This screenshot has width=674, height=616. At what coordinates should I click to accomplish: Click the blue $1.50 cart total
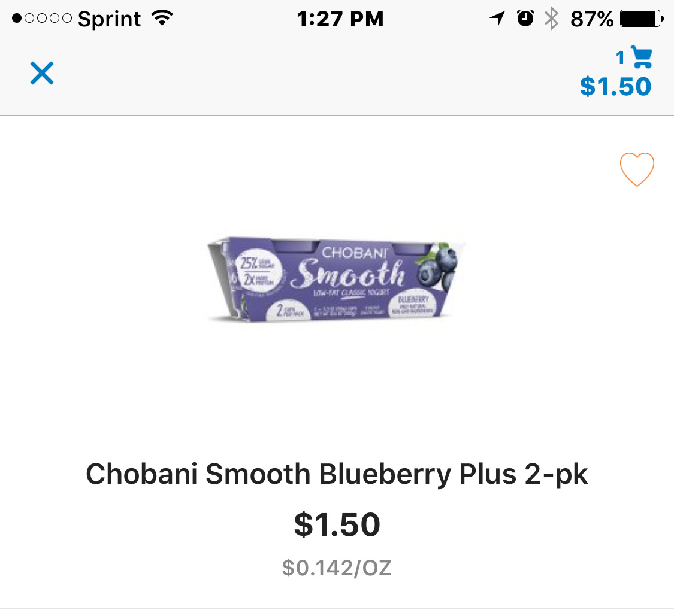coord(615,87)
